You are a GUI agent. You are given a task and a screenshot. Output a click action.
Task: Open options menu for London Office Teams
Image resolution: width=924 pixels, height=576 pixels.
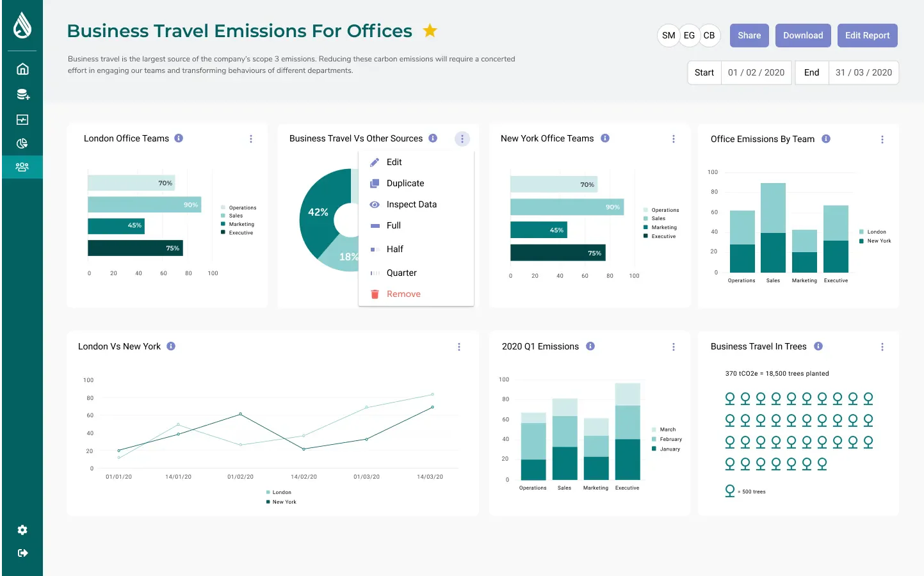(x=251, y=139)
